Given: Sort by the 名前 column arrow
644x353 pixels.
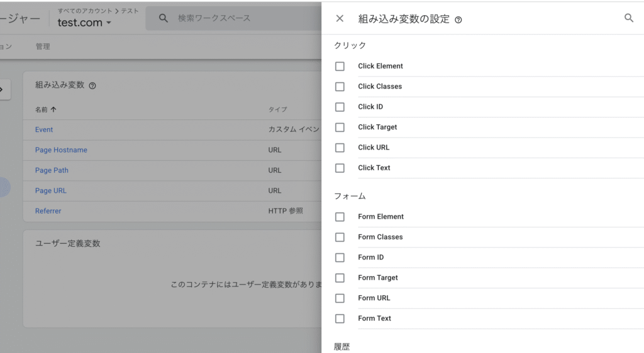Looking at the screenshot, I should point(53,109).
